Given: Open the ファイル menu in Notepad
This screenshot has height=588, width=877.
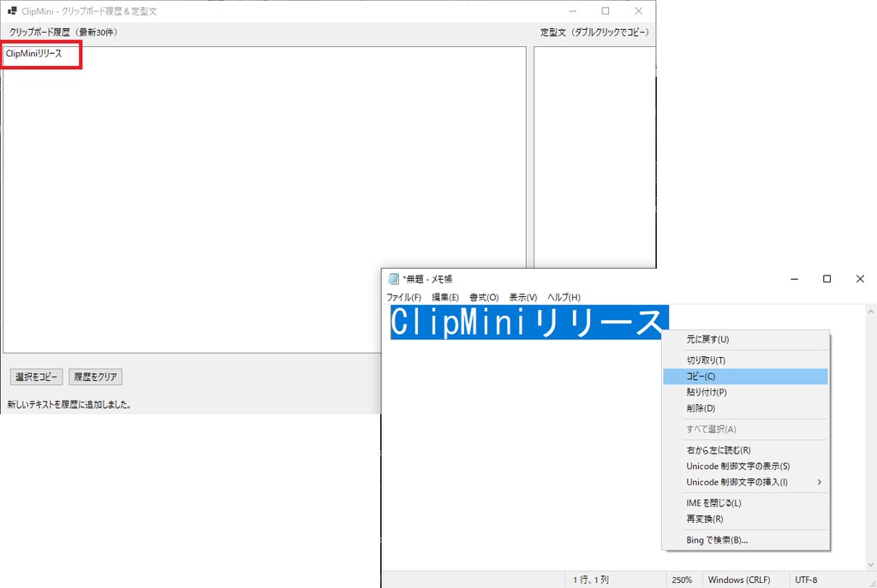Looking at the screenshot, I should pyautogui.click(x=405, y=297).
